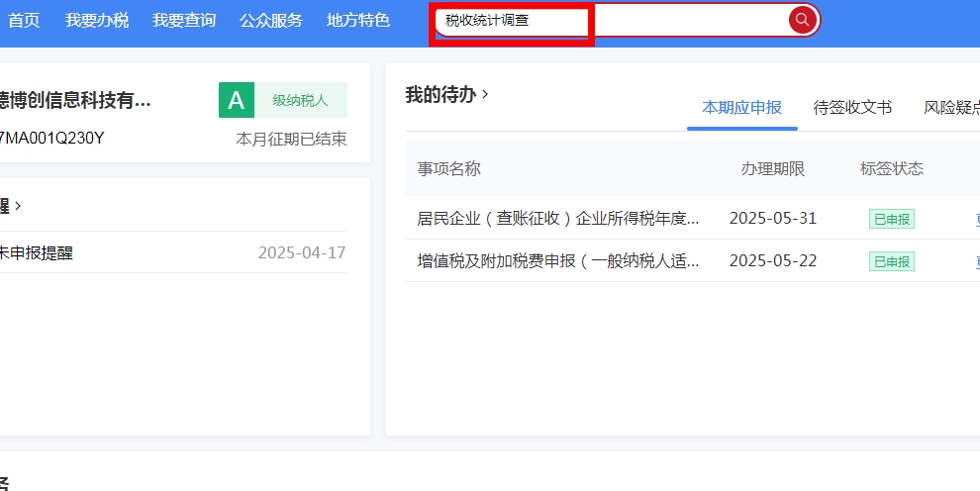The image size is (980, 491).
Task: Click the red search magnifier button
Action: 803,20
